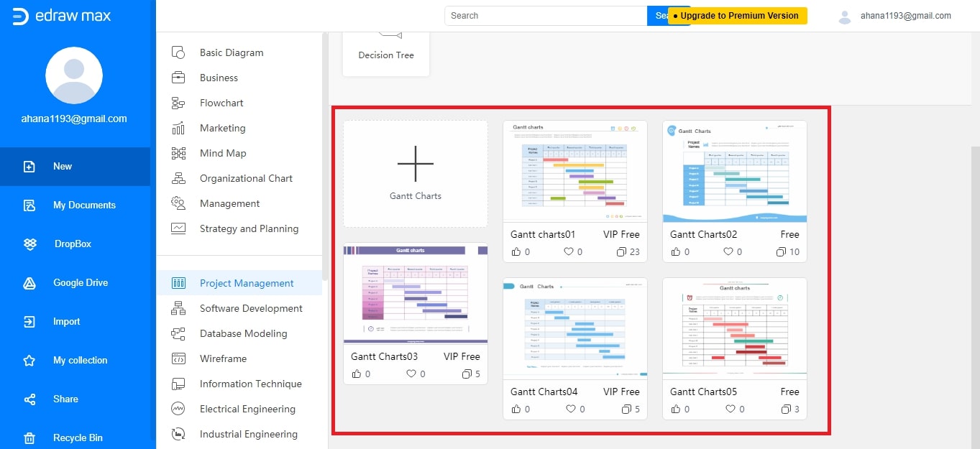Click the Wireframe category icon
The width and height of the screenshot is (980, 449).
(178, 358)
